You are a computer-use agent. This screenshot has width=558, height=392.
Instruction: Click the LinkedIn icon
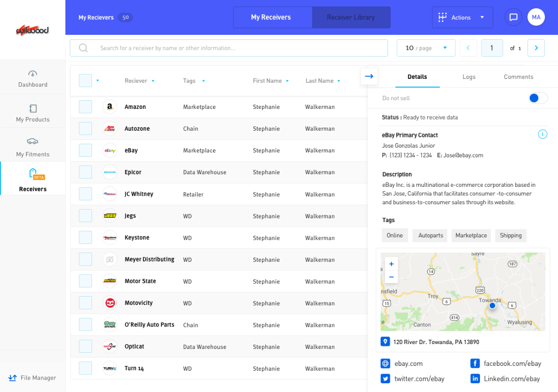pyautogui.click(x=475, y=378)
